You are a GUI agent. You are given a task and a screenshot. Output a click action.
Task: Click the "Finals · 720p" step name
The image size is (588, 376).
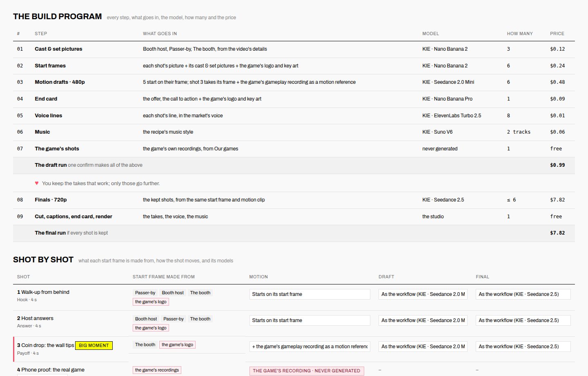click(x=51, y=200)
